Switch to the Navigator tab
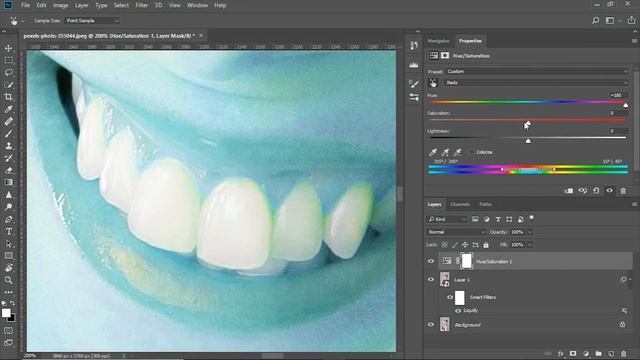 pyautogui.click(x=438, y=41)
